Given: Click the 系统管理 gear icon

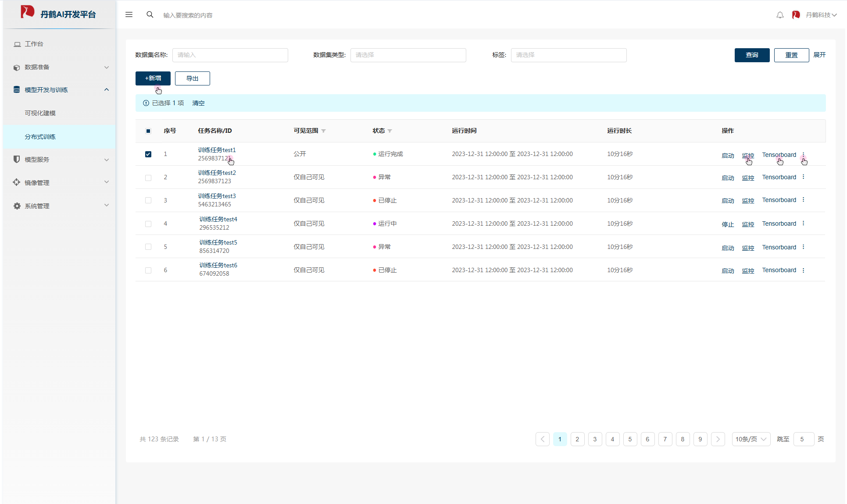Looking at the screenshot, I should (x=17, y=206).
